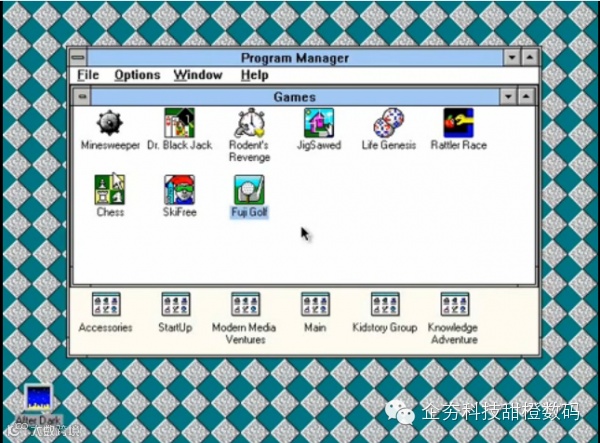
Task: Select the Kidstory Group icon
Action: (x=385, y=304)
